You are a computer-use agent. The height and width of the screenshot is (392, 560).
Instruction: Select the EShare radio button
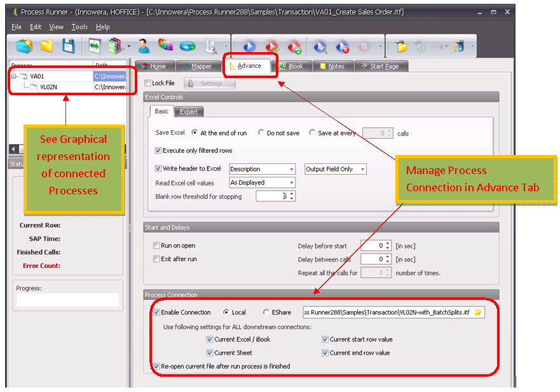click(x=266, y=313)
